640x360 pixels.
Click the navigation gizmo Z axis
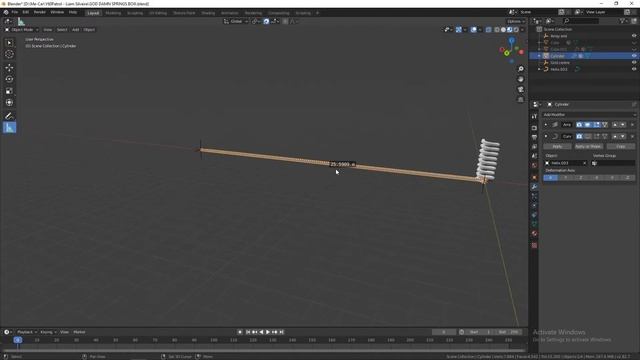click(x=511, y=40)
